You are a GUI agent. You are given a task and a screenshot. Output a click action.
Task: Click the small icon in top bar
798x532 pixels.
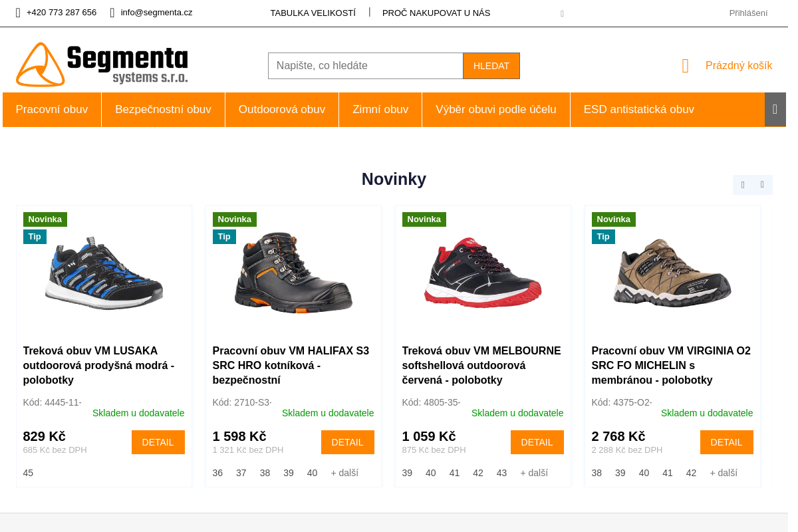562,13
